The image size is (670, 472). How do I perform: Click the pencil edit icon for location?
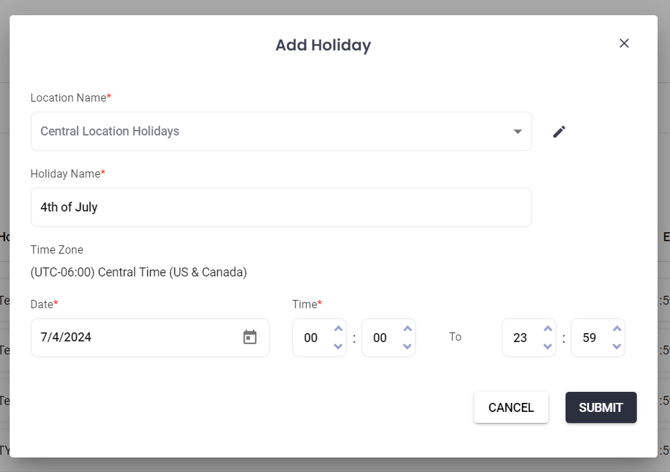(x=559, y=131)
